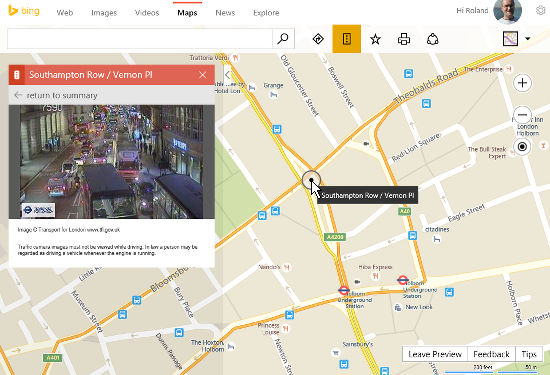The image size is (550, 375).
Task: Click the citadines hotel icon
Action: point(437,239)
